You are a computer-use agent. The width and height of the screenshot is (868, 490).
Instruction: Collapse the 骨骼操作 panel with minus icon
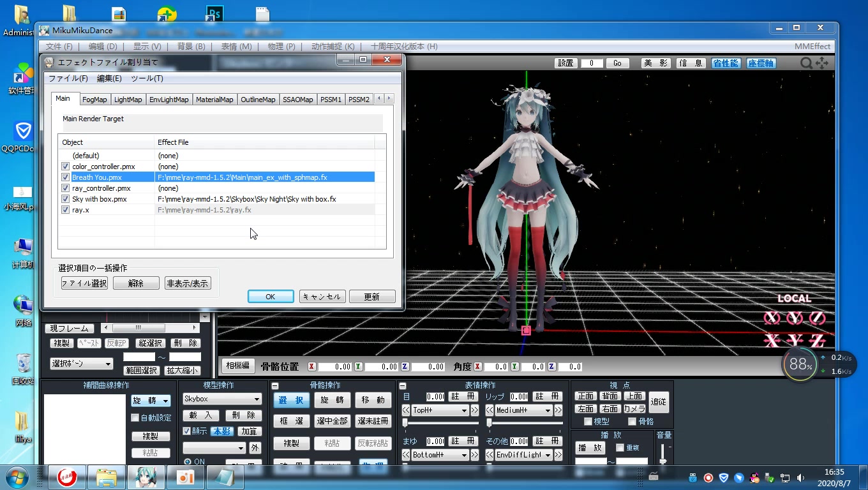pos(275,386)
